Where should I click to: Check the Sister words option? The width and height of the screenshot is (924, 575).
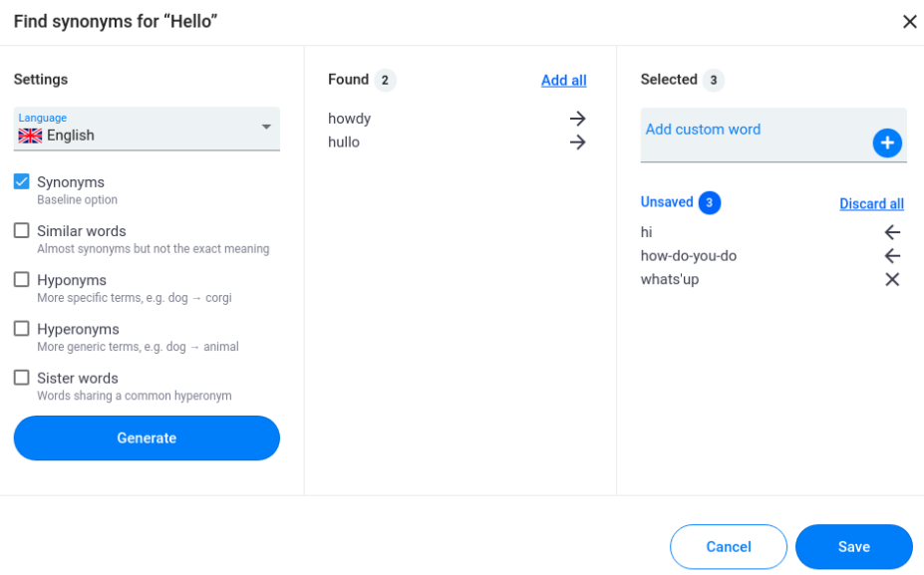click(22, 378)
